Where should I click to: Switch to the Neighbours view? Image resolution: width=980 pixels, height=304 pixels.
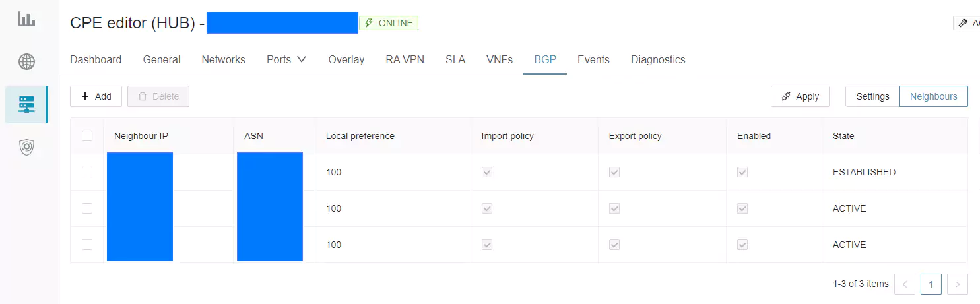933,96
